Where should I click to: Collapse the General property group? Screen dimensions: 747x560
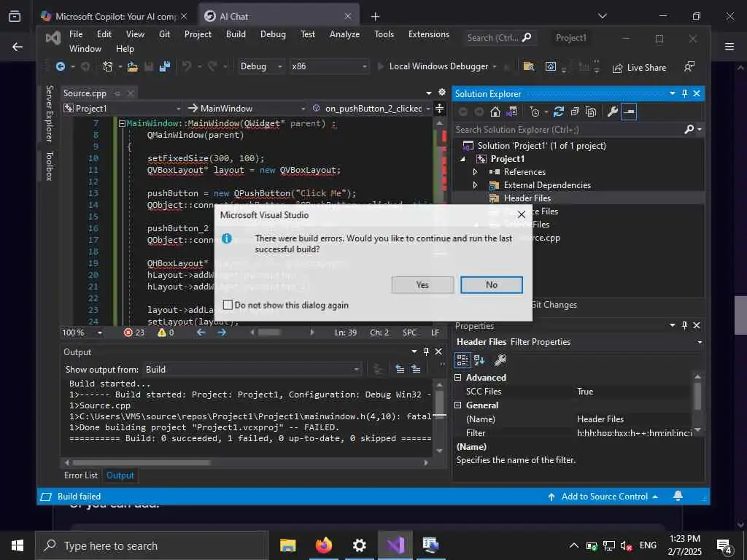pos(458,405)
